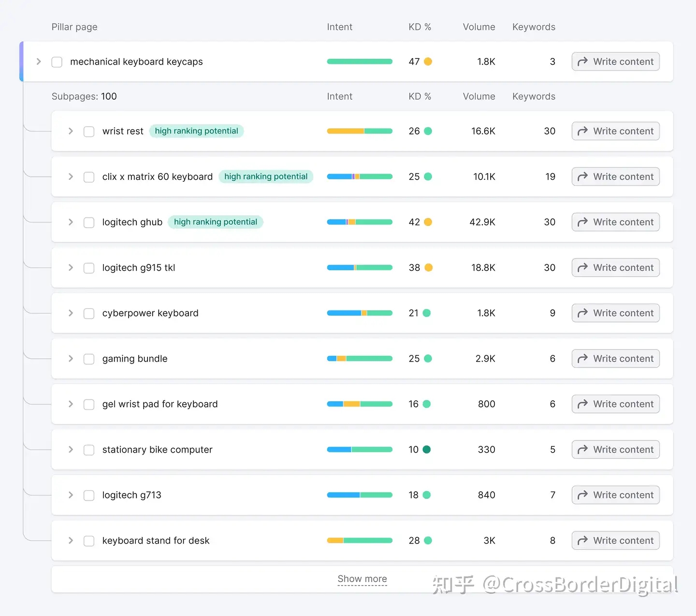Viewport: 696px width, 616px height.
Task: Click arrow icon for keyboard stand for desk
Action: tap(582, 541)
